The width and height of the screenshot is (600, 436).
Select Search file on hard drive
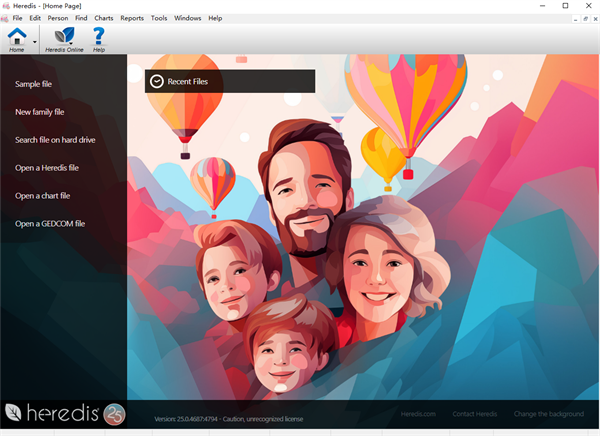tap(55, 140)
